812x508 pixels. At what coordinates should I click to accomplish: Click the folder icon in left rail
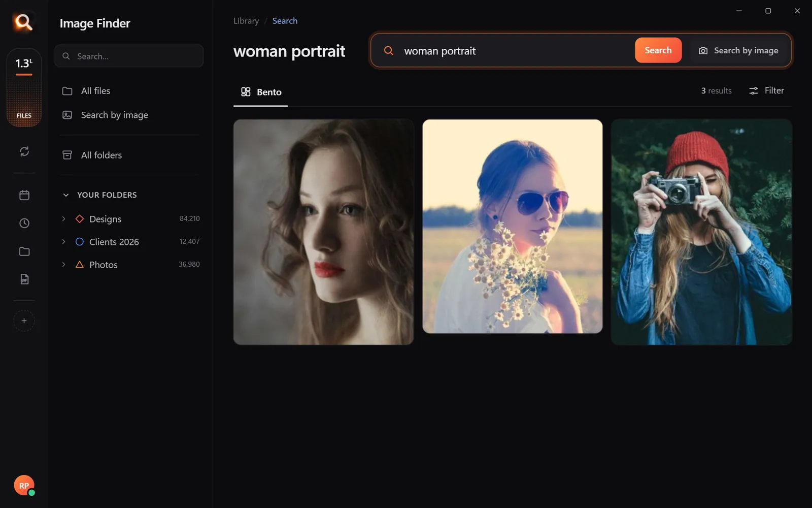coord(24,251)
